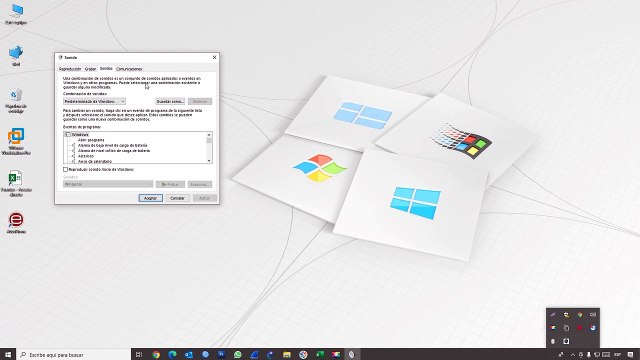The height and width of the screenshot is (360, 640).
Task: Select the Aviso de calendario event
Action: point(95,161)
